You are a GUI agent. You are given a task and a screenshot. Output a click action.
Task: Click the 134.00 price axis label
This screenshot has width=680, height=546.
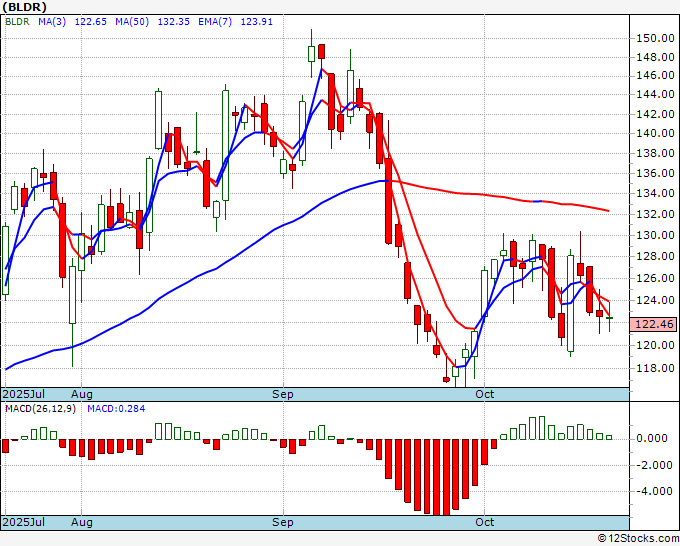(x=655, y=193)
